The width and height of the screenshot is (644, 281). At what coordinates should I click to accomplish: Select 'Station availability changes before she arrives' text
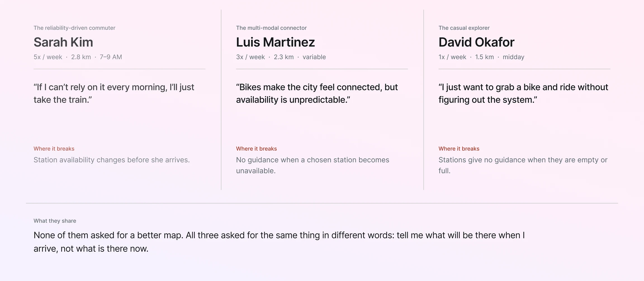[x=112, y=160]
